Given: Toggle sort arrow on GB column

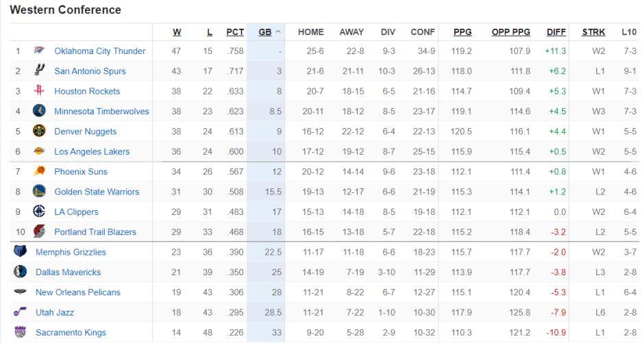Looking at the screenshot, I should click(278, 32).
